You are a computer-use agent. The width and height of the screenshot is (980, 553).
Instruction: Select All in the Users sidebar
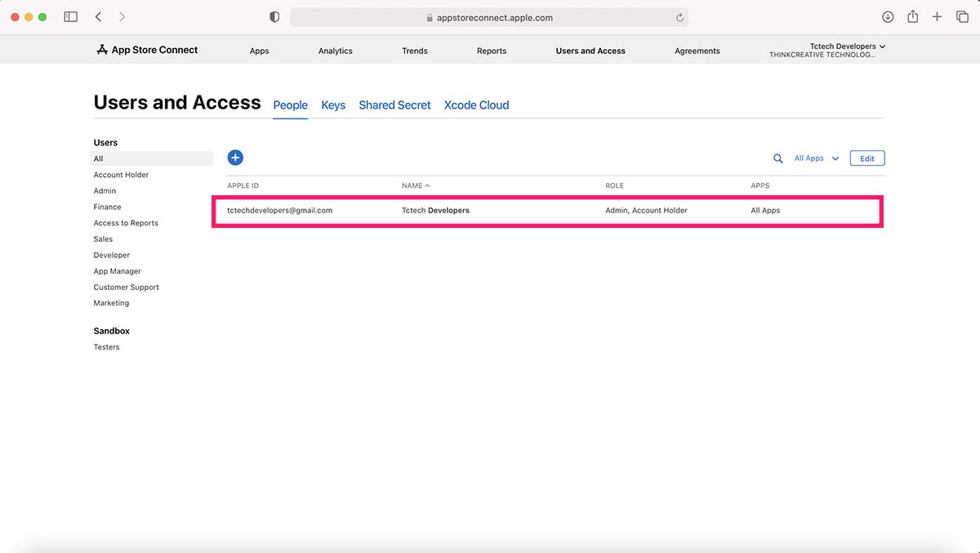(x=152, y=158)
